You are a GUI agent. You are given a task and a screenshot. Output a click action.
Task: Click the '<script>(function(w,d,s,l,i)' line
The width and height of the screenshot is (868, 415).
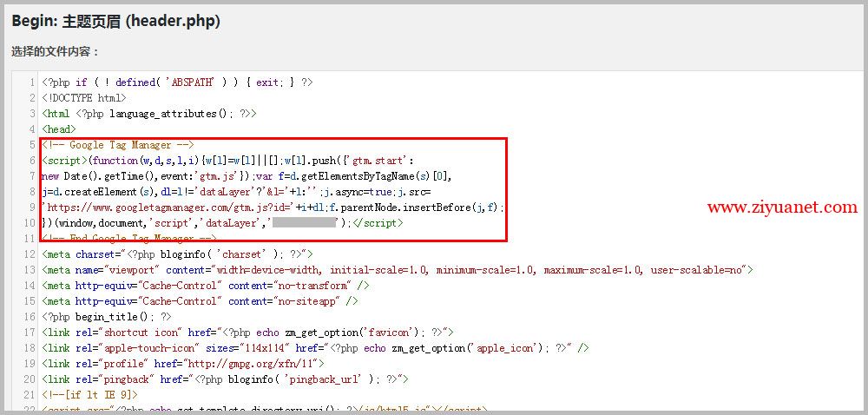228,161
